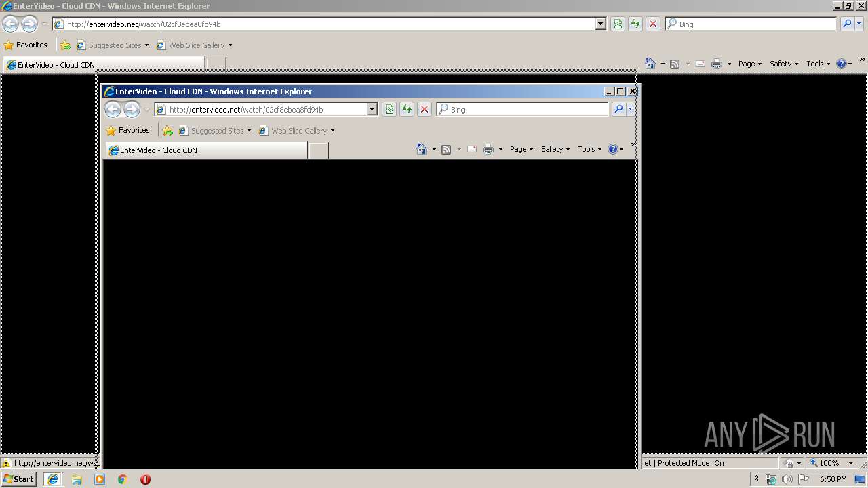The image size is (868, 488).
Task: Click Print icon in outer IE command bar
Action: tap(717, 64)
